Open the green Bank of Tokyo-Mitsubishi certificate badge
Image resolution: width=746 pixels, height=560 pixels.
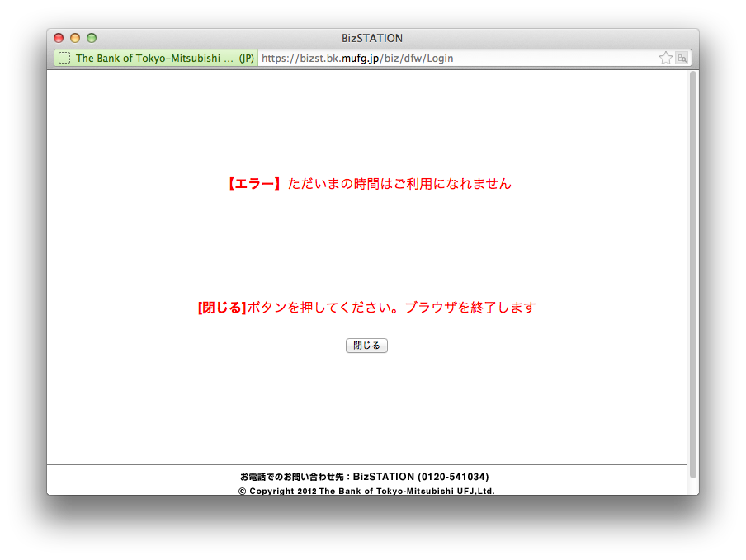tap(153, 59)
